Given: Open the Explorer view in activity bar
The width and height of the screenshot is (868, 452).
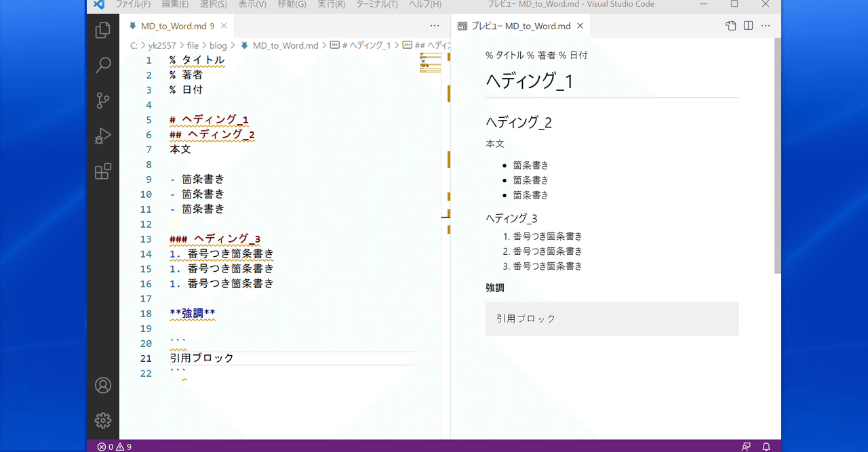Looking at the screenshot, I should [x=103, y=30].
